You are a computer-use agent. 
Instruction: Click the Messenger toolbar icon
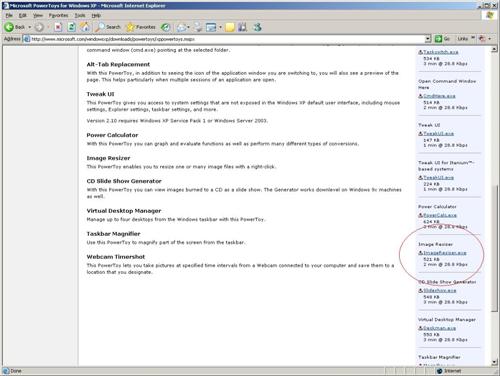tap(257, 27)
